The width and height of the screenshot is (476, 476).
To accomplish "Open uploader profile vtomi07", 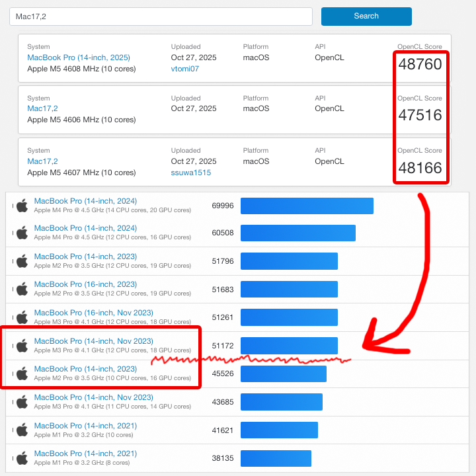I will point(184,69).
